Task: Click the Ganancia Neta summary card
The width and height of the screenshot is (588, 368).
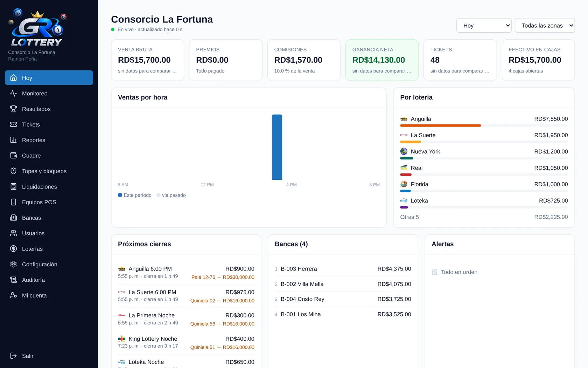Action: pyautogui.click(x=382, y=60)
